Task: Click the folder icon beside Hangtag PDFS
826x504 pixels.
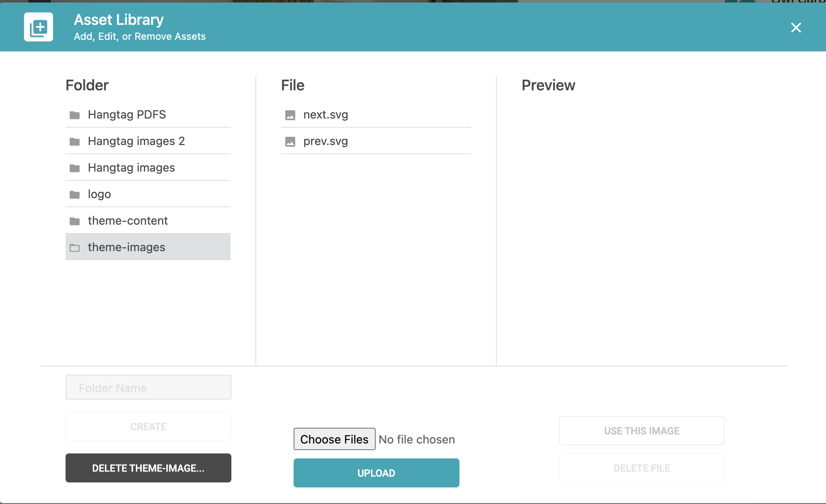Action: pos(75,115)
